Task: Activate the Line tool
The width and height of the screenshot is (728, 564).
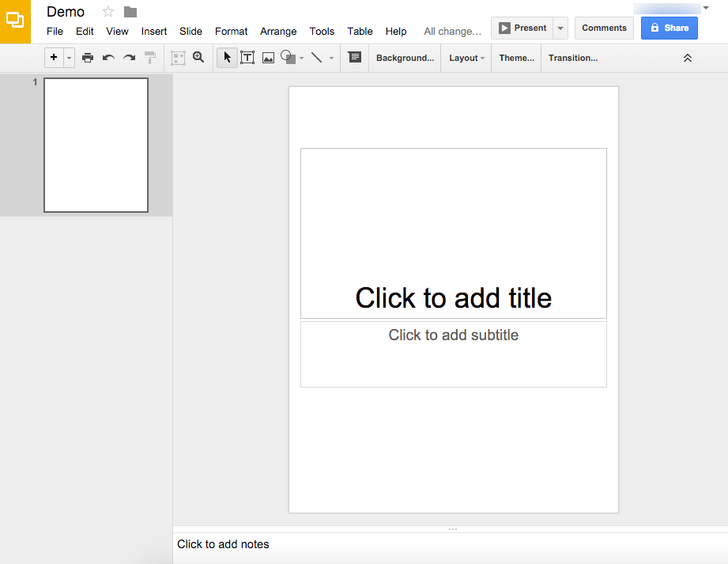Action: (x=315, y=57)
